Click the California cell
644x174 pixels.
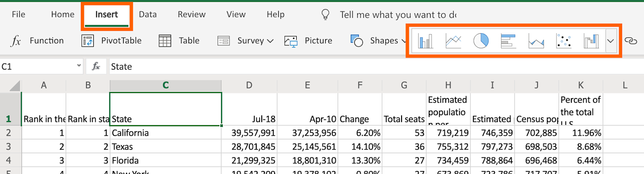click(x=166, y=133)
